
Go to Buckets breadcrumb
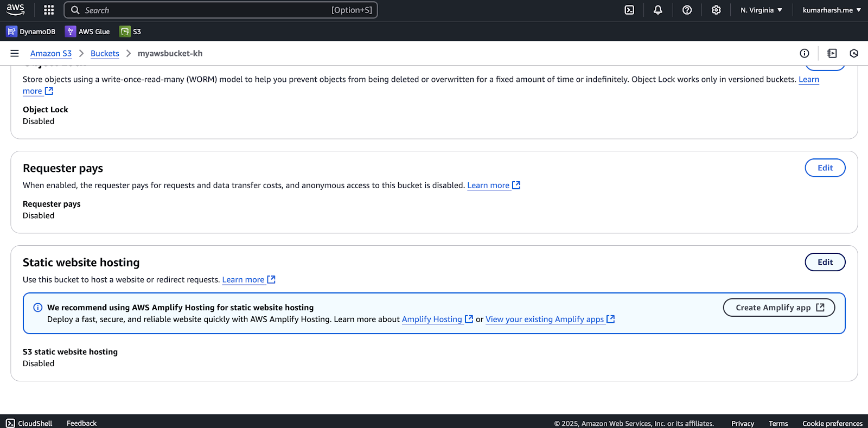click(105, 53)
